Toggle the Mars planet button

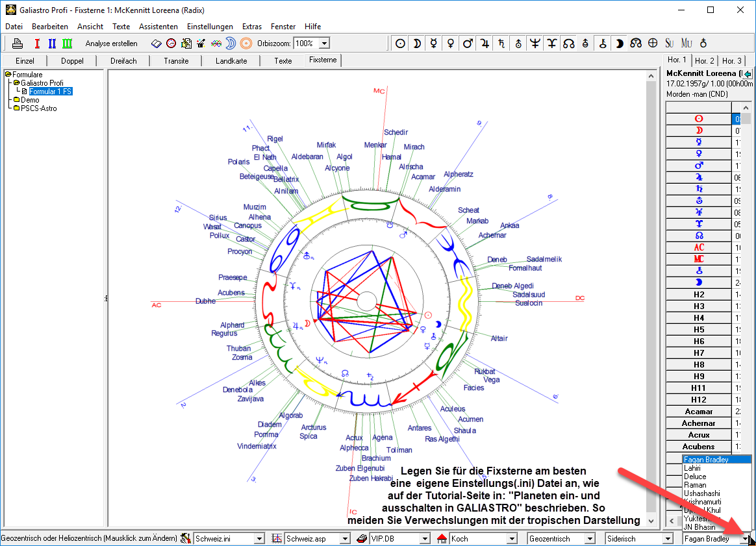[468, 43]
